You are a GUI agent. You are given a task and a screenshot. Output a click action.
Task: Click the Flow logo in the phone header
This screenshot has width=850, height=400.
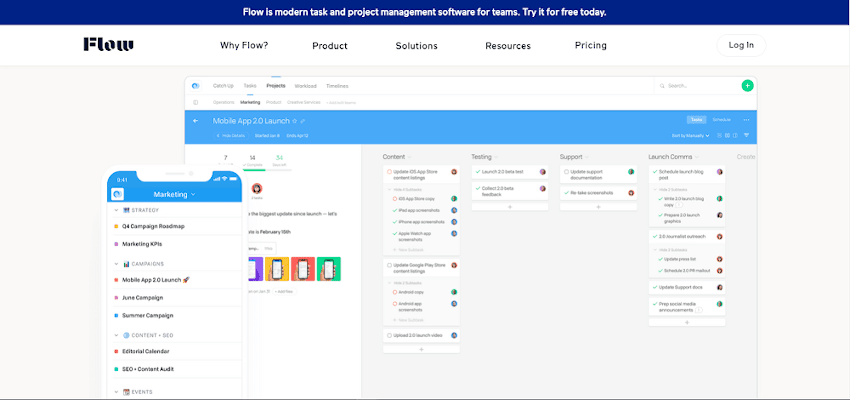tap(117, 194)
